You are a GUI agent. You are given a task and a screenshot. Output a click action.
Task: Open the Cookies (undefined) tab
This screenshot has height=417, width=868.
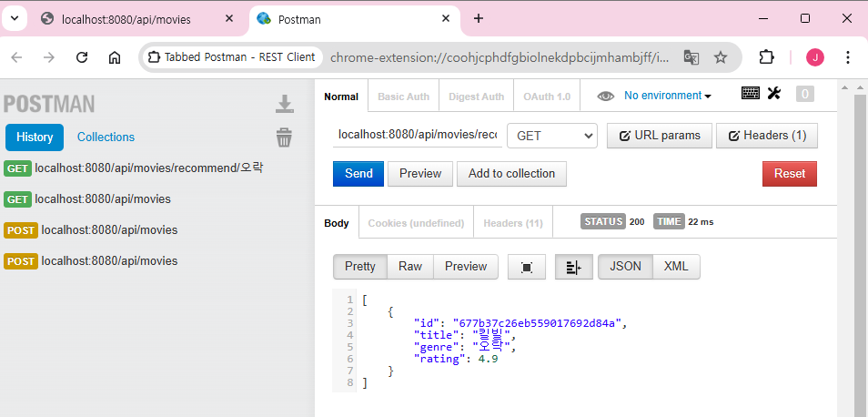coord(416,223)
